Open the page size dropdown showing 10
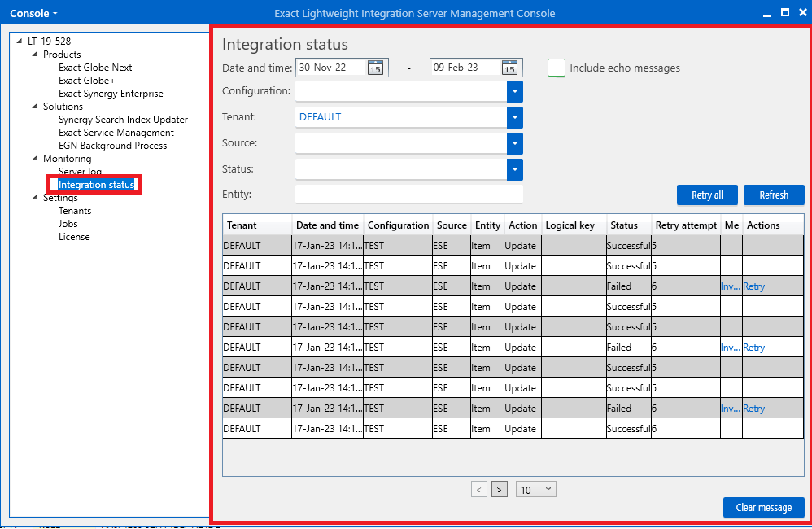Viewport: 812px width, 529px height. [536, 490]
